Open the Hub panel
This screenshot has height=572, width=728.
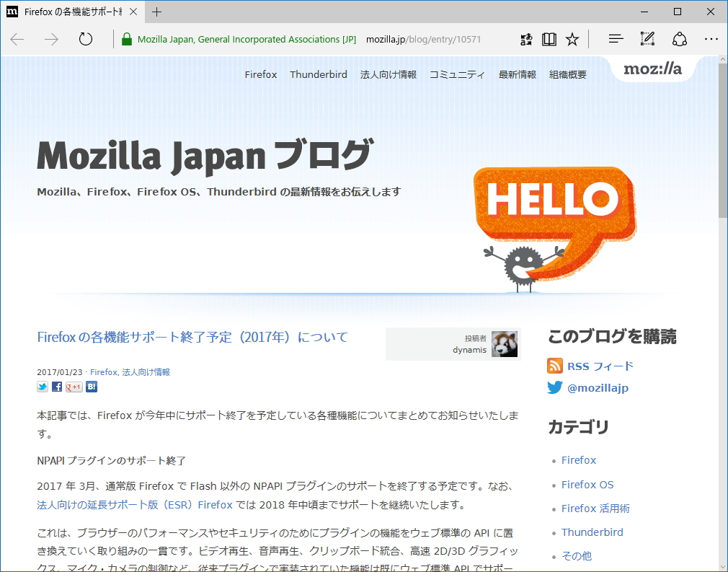(615, 38)
